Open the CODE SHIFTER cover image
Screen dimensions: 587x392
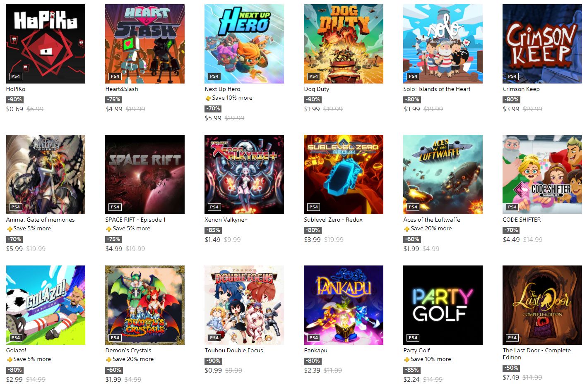pos(542,174)
